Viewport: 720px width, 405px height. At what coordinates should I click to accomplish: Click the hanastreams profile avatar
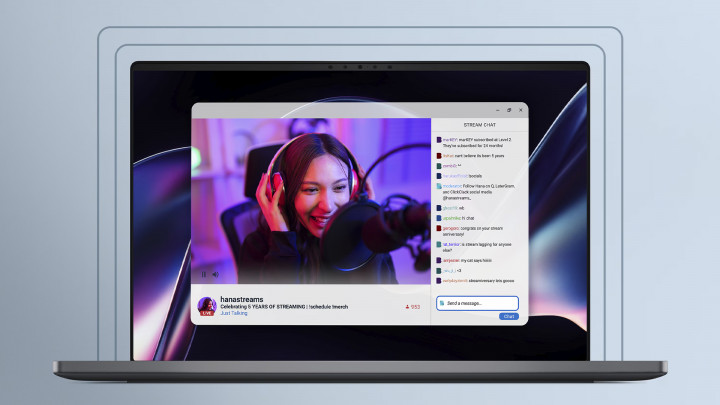click(x=207, y=305)
